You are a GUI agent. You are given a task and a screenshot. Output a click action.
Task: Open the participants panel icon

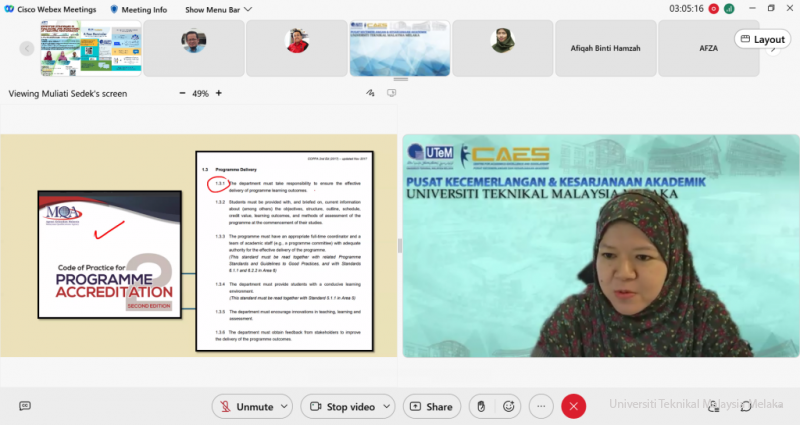click(714, 406)
